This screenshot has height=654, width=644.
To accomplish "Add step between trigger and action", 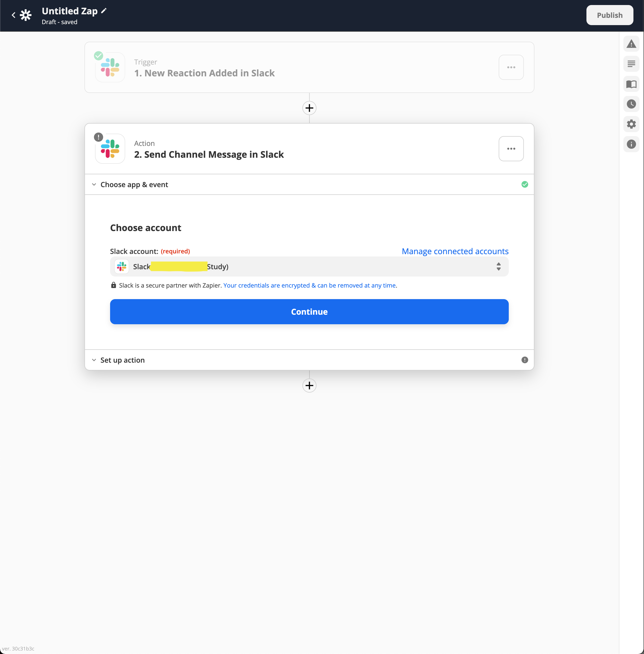I will click(309, 108).
